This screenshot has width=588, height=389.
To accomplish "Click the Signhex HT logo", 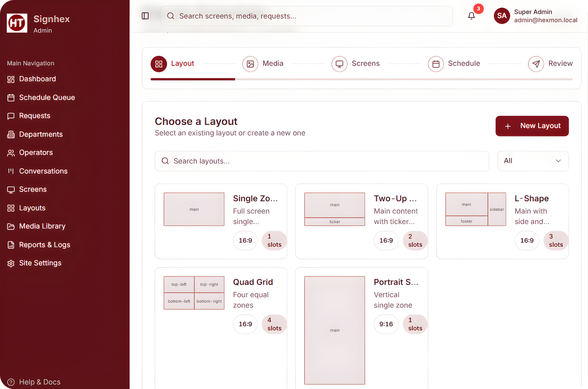I will (17, 23).
